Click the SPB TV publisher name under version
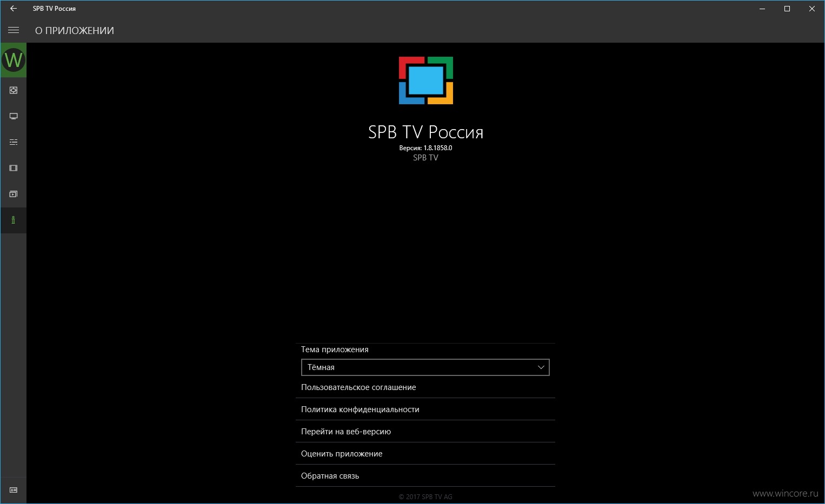This screenshot has width=825, height=504. tap(425, 158)
